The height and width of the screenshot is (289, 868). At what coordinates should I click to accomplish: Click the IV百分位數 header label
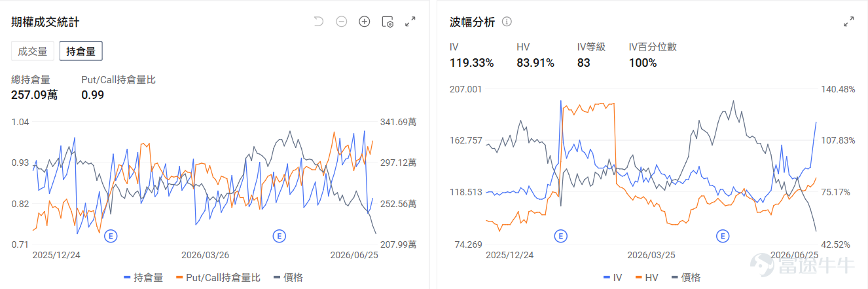pos(653,47)
